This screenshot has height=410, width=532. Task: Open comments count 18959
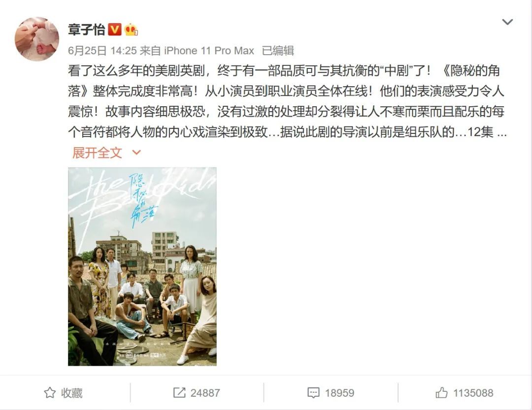tap(339, 393)
